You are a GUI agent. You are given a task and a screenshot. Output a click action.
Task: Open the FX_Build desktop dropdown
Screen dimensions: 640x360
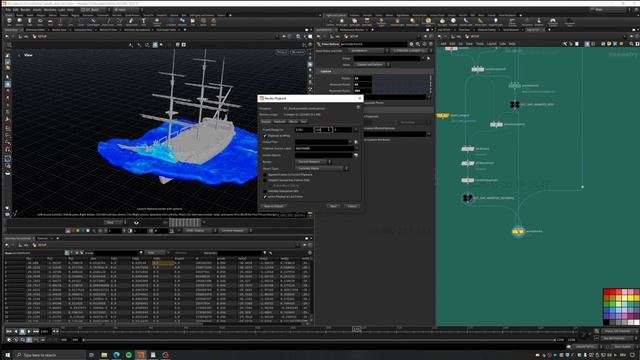click(95, 9)
